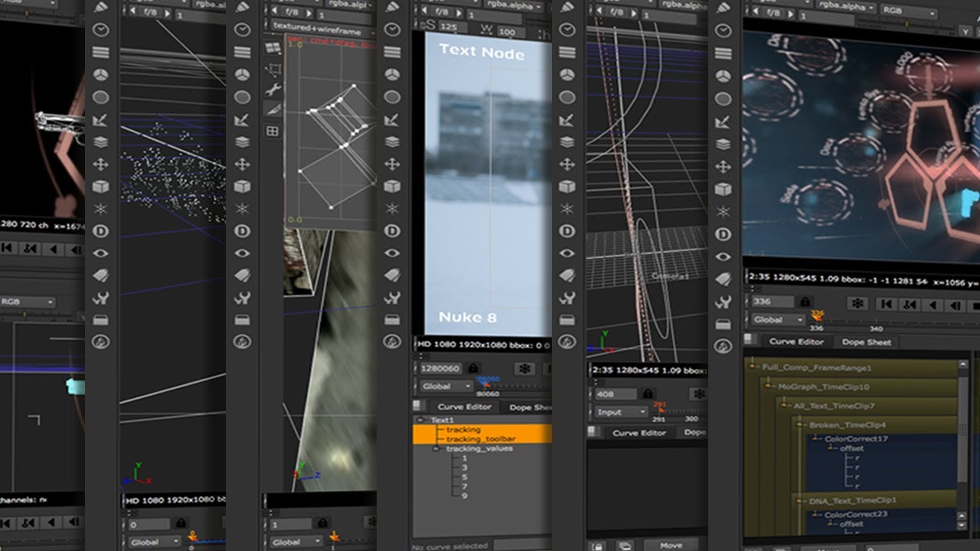Collapse tracking_values tree node
The image size is (980, 551).
pyautogui.click(x=437, y=448)
